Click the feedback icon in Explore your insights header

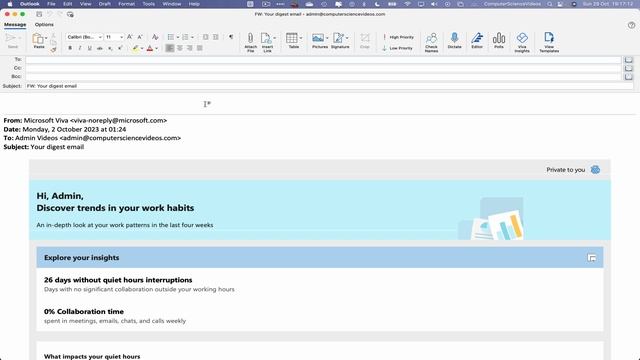(592, 258)
